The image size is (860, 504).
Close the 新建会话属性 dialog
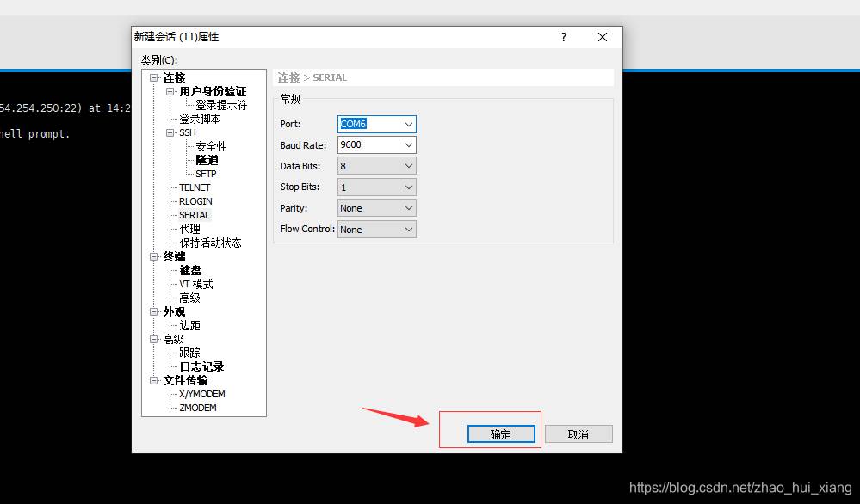point(603,37)
